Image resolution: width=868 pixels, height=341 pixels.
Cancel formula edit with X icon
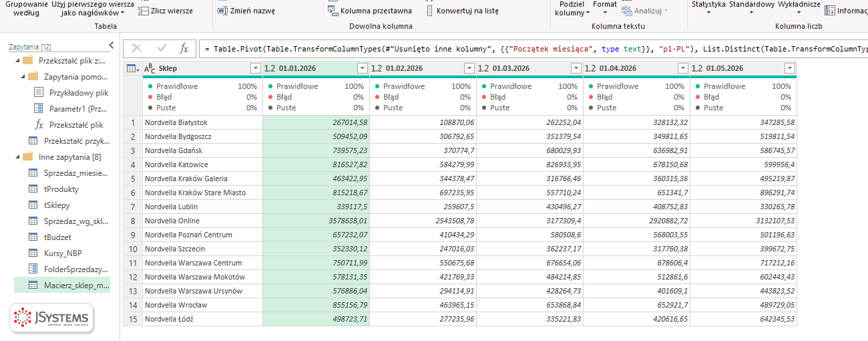pos(137,48)
